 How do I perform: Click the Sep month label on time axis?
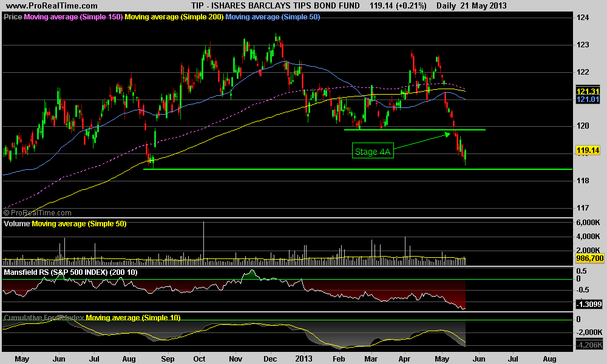pos(168,359)
